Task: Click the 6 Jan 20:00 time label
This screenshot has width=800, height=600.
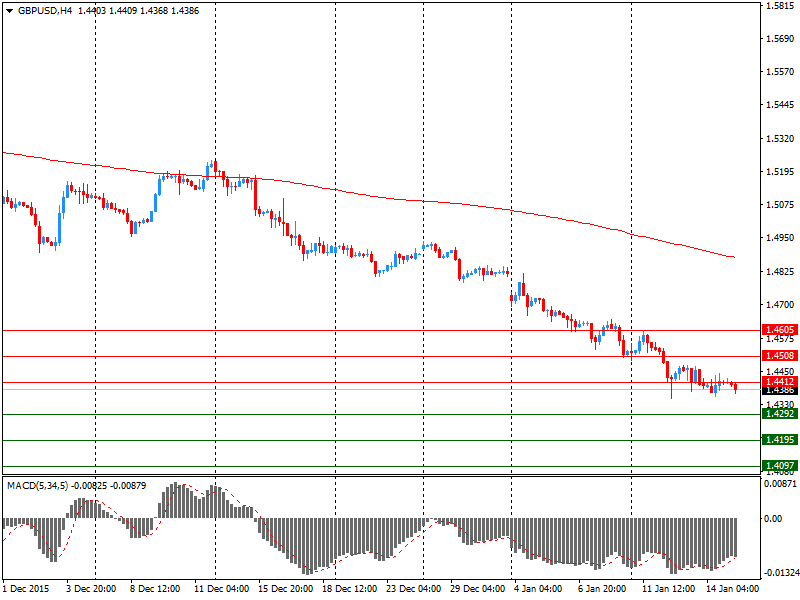Action: coord(602,589)
